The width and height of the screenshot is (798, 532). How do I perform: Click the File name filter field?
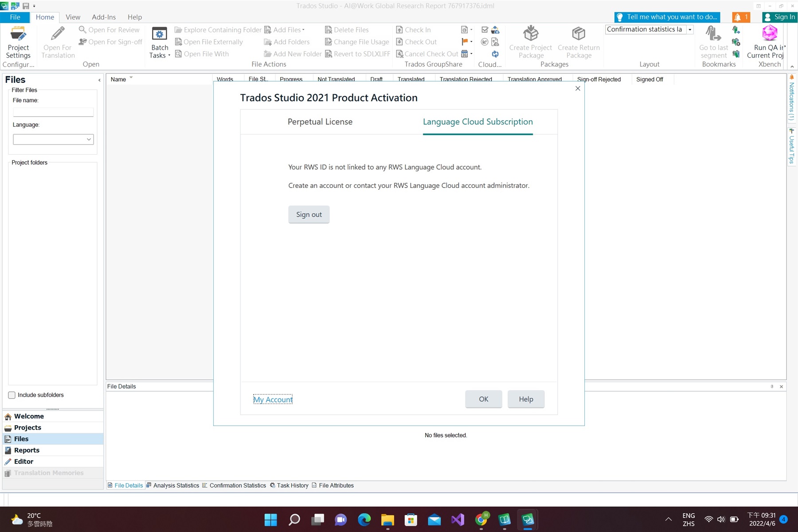pyautogui.click(x=53, y=112)
